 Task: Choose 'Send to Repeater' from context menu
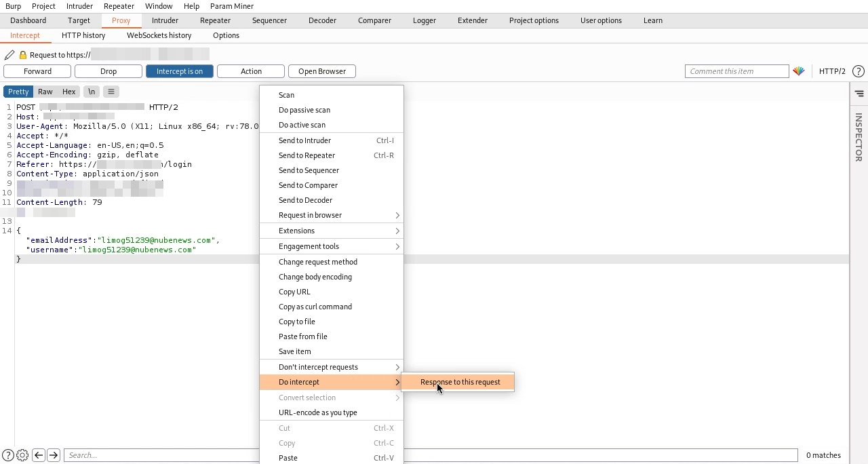pos(307,155)
